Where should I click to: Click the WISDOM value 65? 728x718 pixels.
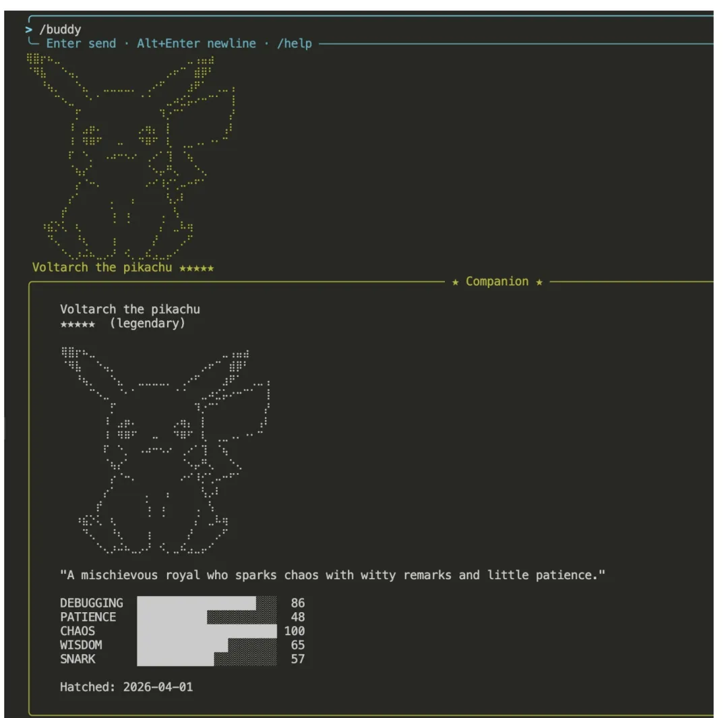coord(298,645)
